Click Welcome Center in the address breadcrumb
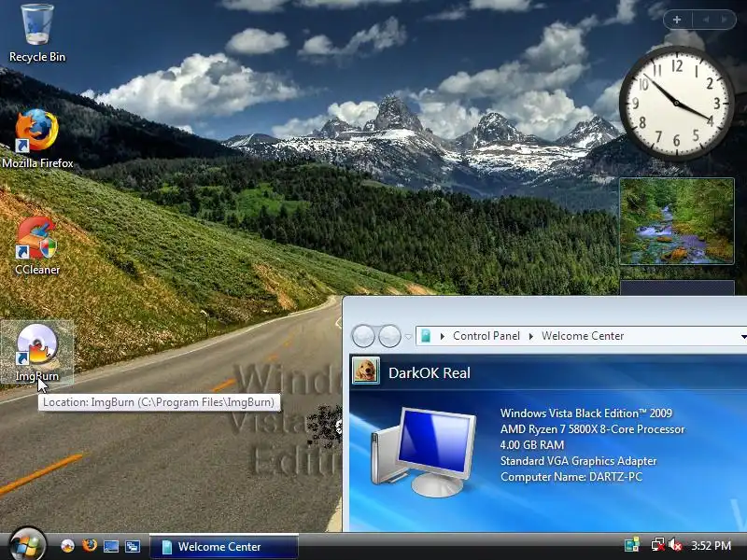 [582, 336]
